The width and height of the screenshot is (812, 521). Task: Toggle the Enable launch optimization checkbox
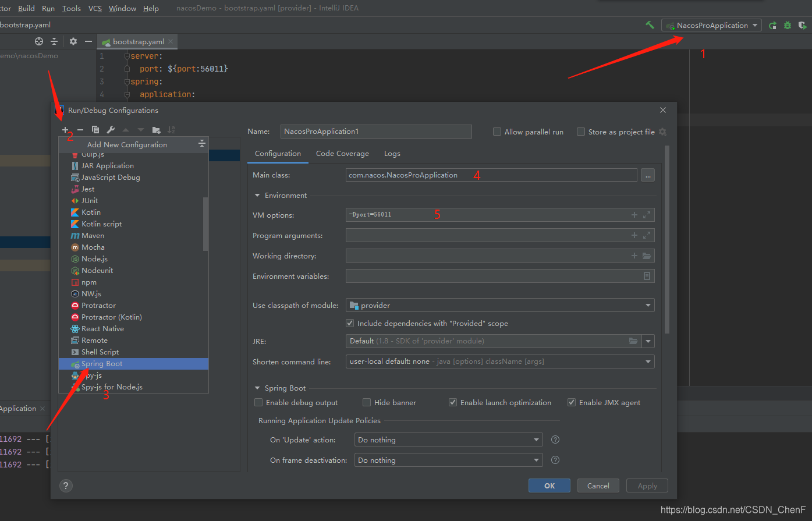453,402
